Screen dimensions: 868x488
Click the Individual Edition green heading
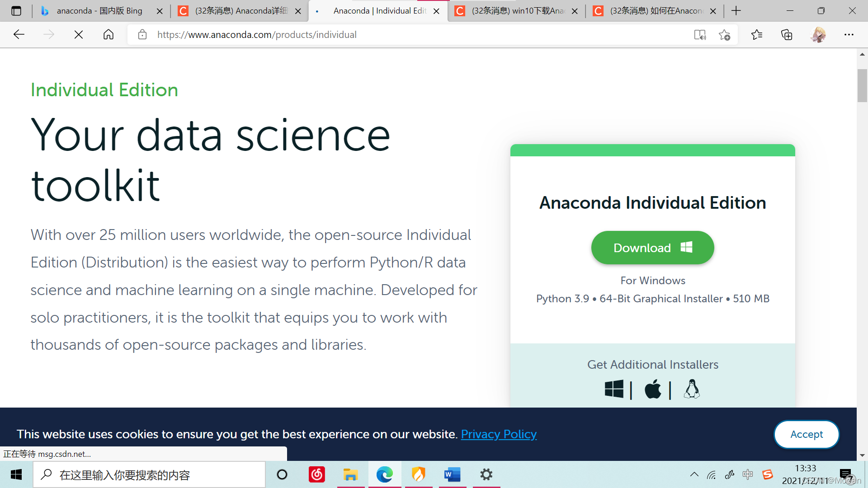(104, 90)
